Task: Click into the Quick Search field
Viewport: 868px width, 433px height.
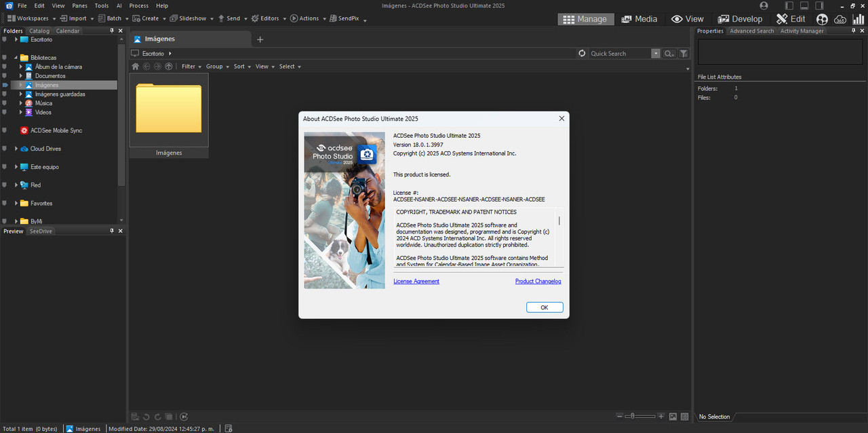Action: click(x=620, y=54)
